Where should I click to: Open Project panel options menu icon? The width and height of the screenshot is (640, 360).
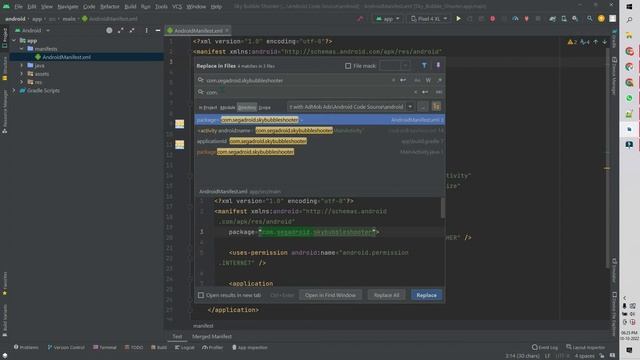pos(146,30)
